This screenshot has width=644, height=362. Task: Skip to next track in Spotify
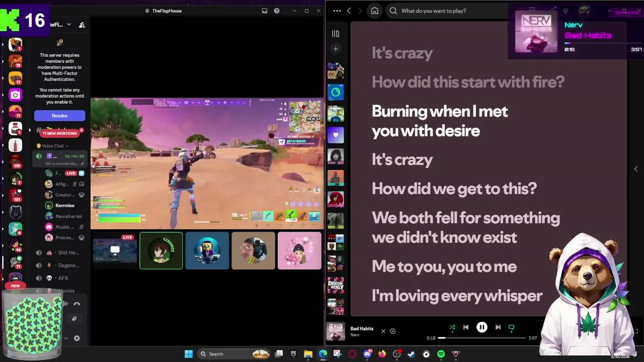[x=498, y=327]
